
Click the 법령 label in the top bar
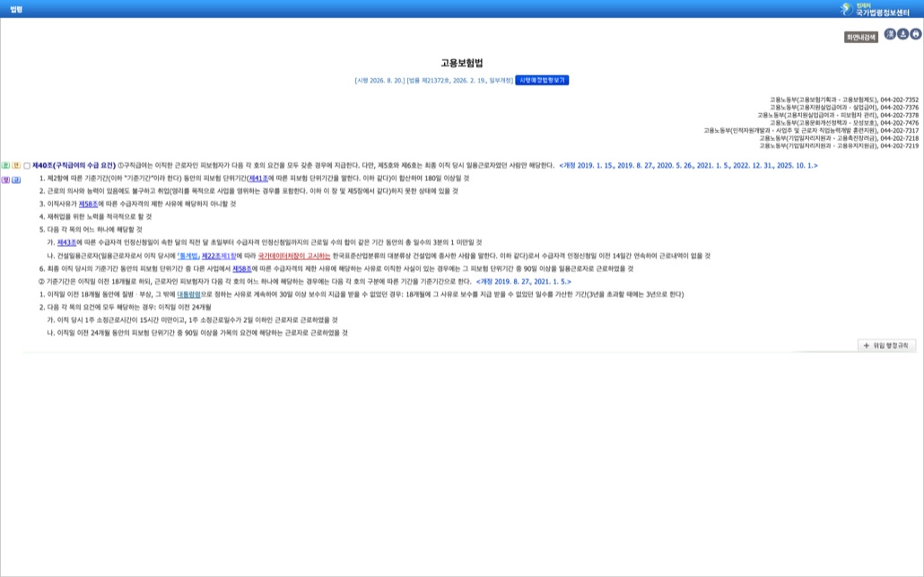click(16, 10)
